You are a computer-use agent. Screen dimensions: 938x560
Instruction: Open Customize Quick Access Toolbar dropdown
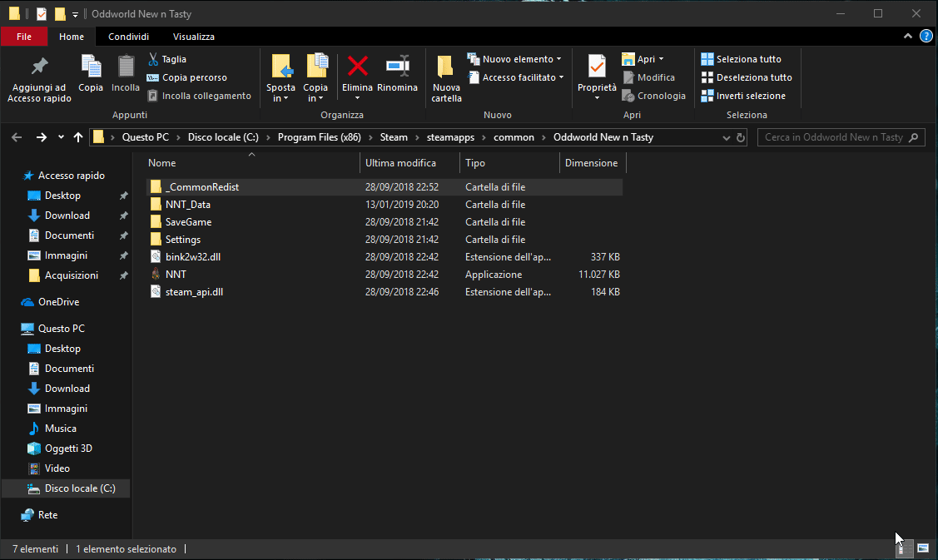[76, 14]
